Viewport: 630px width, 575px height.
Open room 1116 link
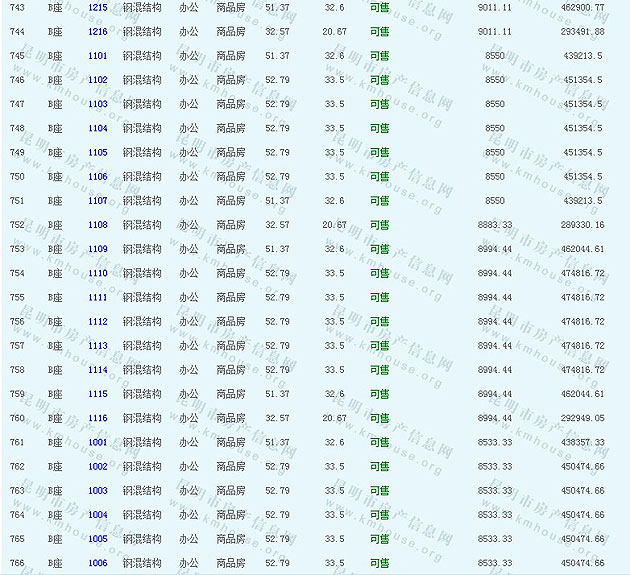click(97, 418)
